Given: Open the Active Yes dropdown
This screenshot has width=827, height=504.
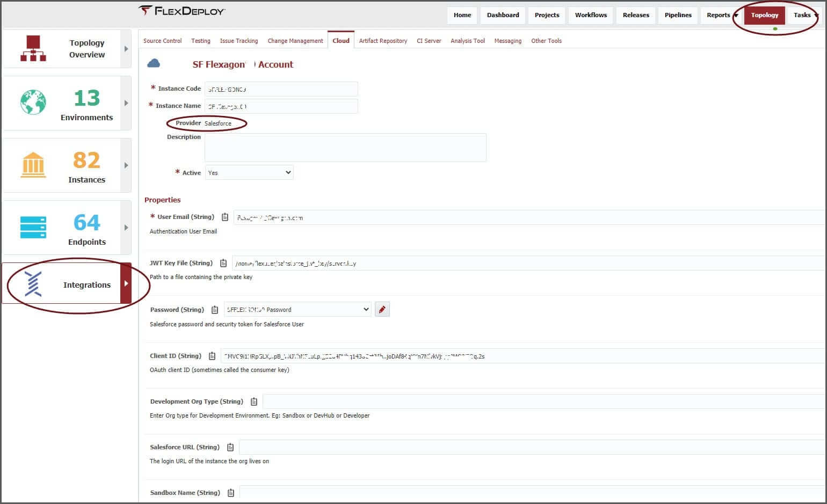Looking at the screenshot, I should (x=249, y=173).
